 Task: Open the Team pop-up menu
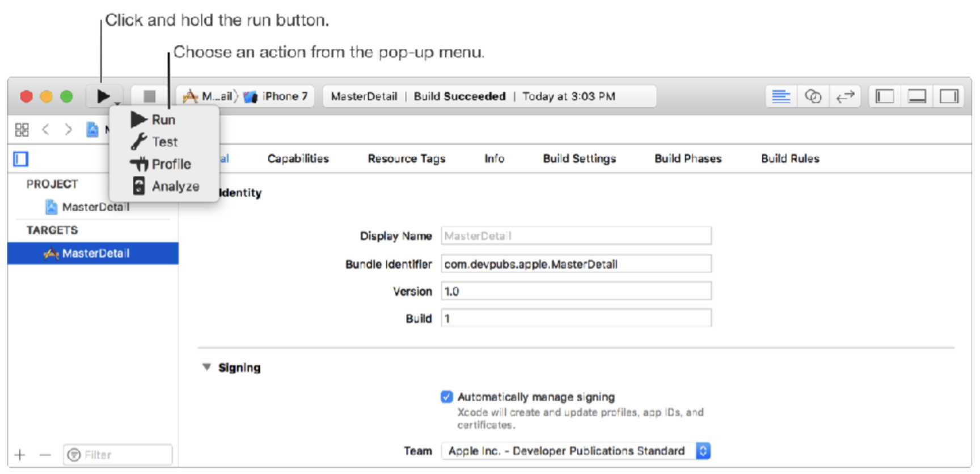(x=576, y=451)
